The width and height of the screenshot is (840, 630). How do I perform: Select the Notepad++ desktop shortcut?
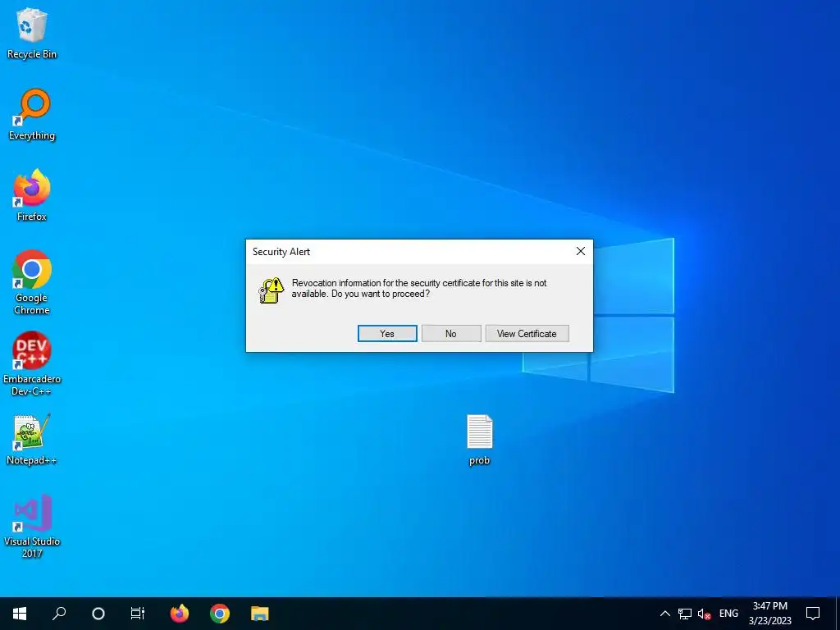[x=32, y=440]
